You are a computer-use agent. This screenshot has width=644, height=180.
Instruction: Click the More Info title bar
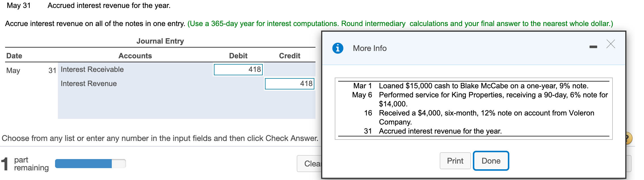[x=369, y=48]
